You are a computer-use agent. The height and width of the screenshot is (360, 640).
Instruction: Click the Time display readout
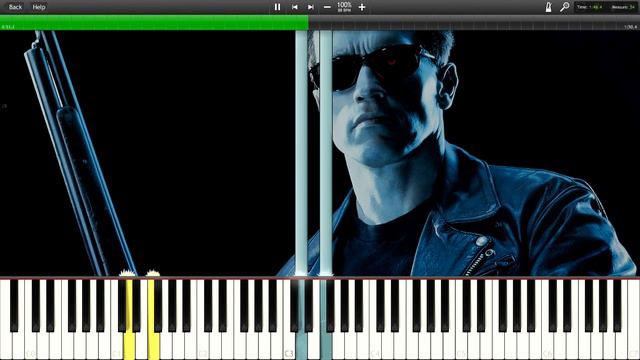[590, 7]
